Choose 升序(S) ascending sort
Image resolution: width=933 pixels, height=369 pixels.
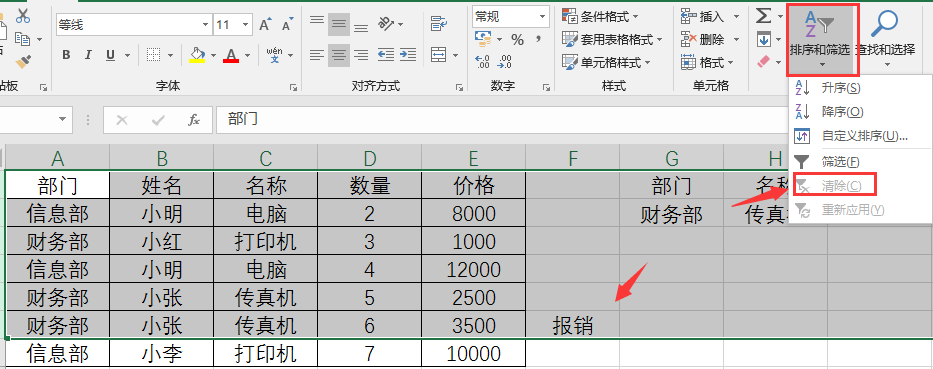click(860, 87)
